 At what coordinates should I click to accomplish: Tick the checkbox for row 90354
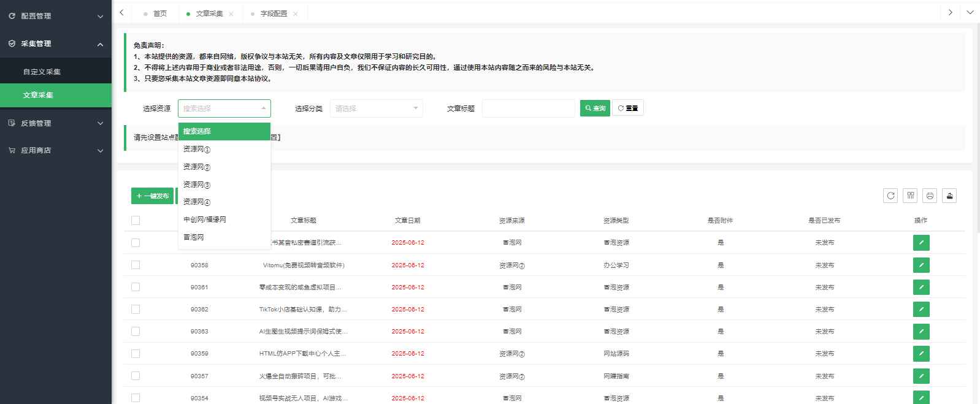coord(136,398)
